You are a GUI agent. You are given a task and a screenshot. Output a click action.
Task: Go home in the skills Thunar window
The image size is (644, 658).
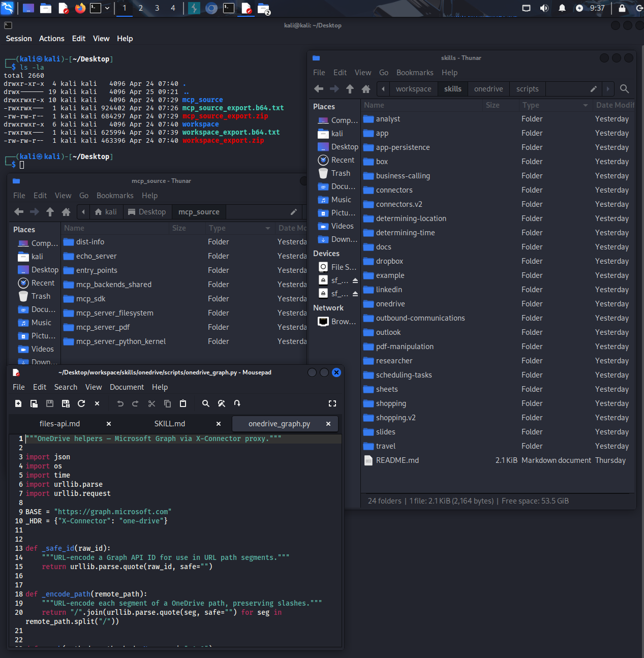click(366, 89)
